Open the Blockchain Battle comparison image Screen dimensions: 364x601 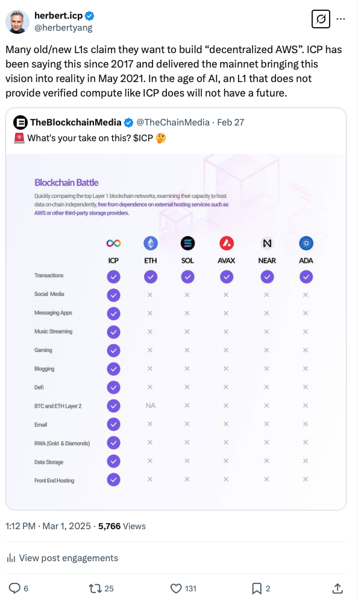[x=176, y=326]
